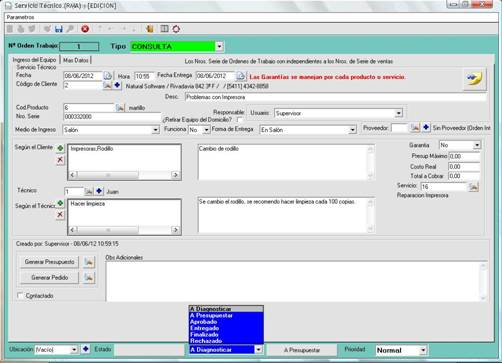Screen dimensions: 502x363
Task: Click blue plus next to Ubicación
Action: [86, 349]
